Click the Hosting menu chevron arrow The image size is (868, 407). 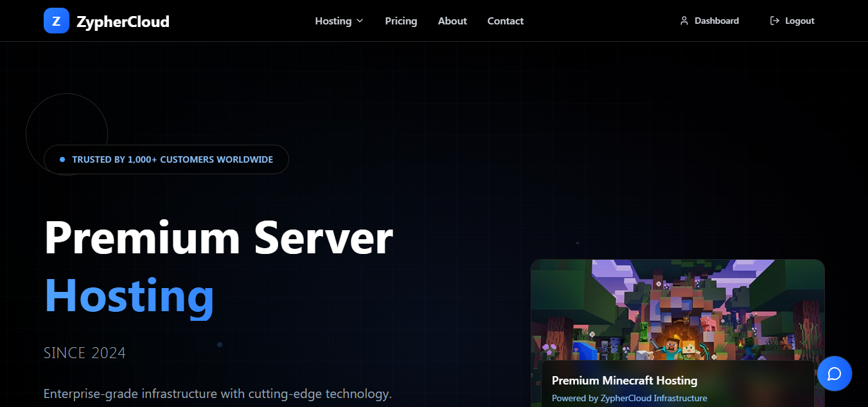pyautogui.click(x=360, y=21)
